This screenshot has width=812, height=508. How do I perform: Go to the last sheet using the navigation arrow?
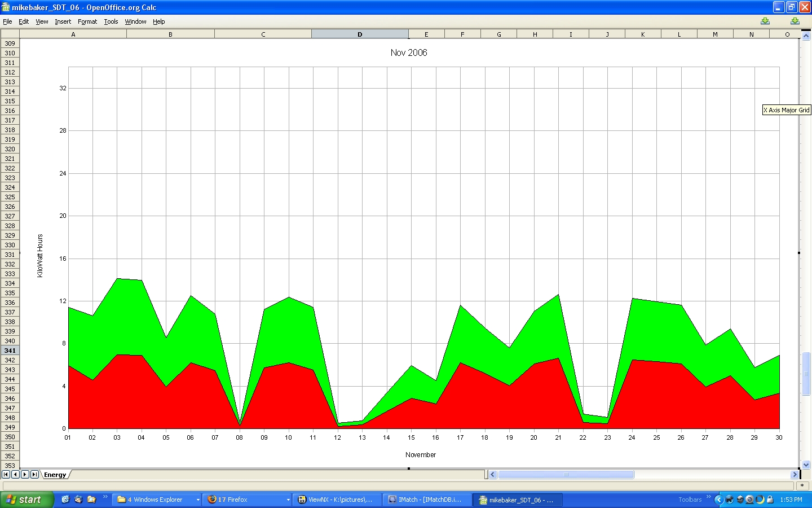34,475
